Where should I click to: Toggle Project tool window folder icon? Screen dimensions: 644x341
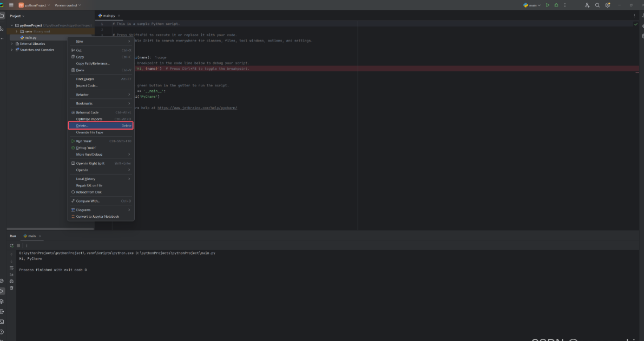coord(3,16)
